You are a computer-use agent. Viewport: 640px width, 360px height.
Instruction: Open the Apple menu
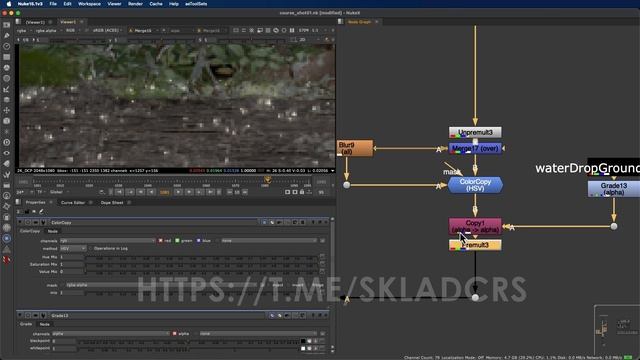(x=9, y=4)
